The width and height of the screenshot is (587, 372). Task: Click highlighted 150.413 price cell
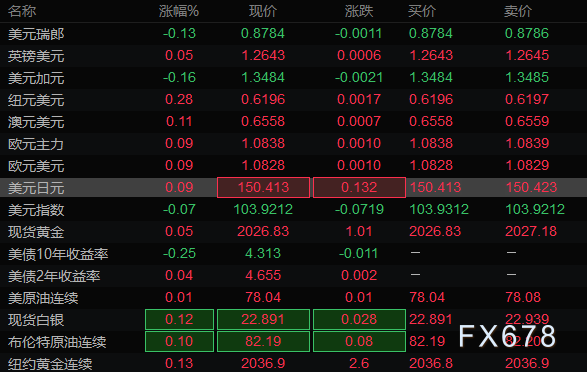(x=264, y=187)
